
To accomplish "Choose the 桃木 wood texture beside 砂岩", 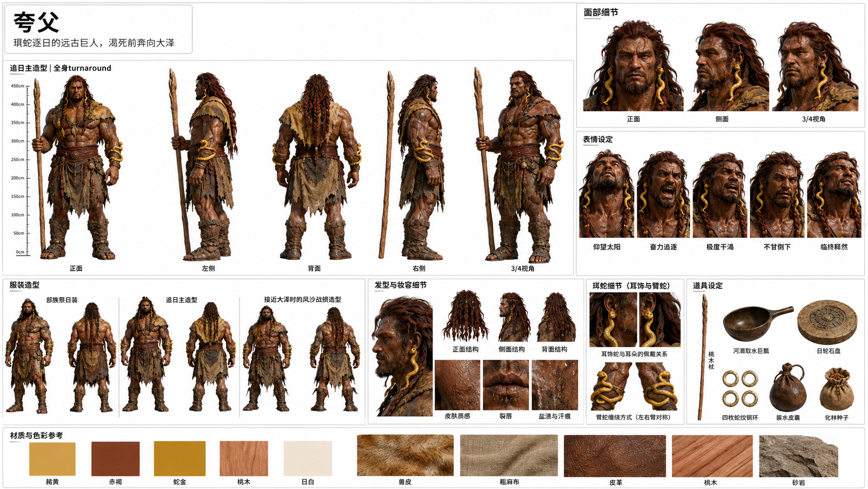I will click(x=712, y=456).
